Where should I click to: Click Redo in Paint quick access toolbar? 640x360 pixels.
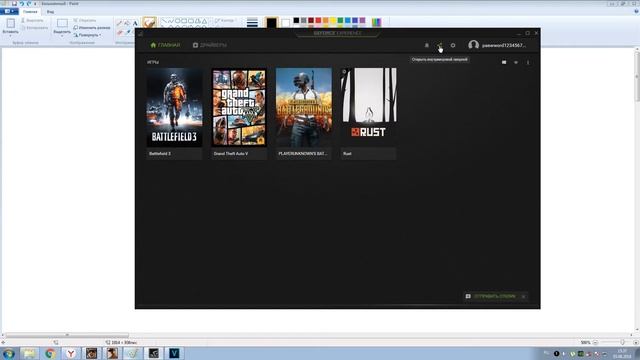pyautogui.click(x=29, y=4)
